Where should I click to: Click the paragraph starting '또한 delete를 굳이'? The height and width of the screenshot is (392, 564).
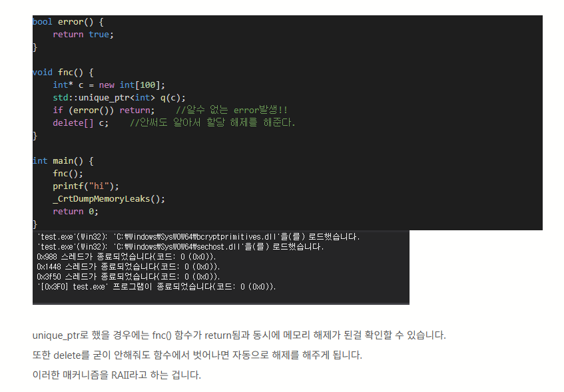pyautogui.click(x=197, y=355)
